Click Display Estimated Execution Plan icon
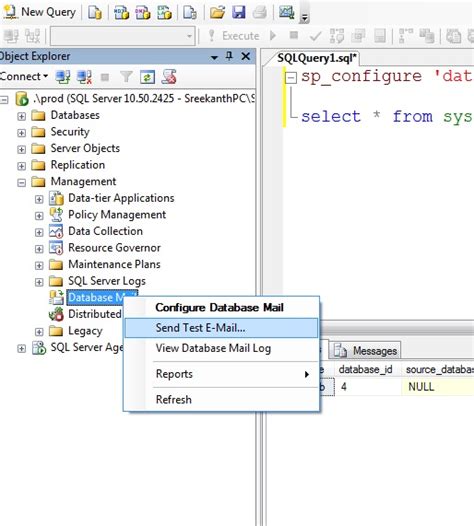The image size is (474, 526). 337,36
